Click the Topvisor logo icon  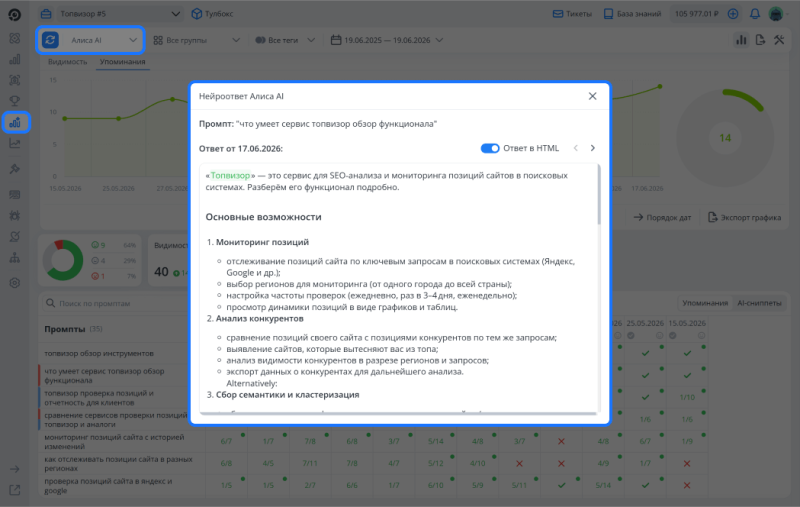click(15, 14)
